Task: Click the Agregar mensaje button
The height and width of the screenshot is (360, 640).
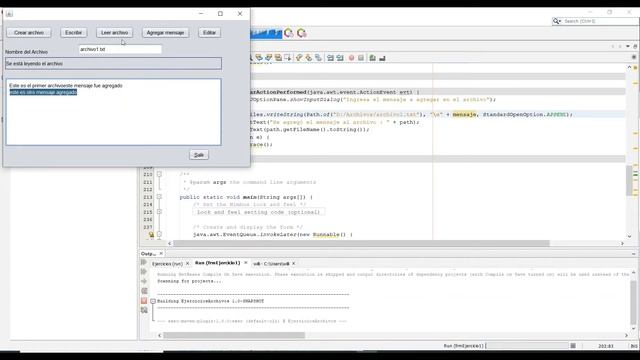Action: (165, 33)
